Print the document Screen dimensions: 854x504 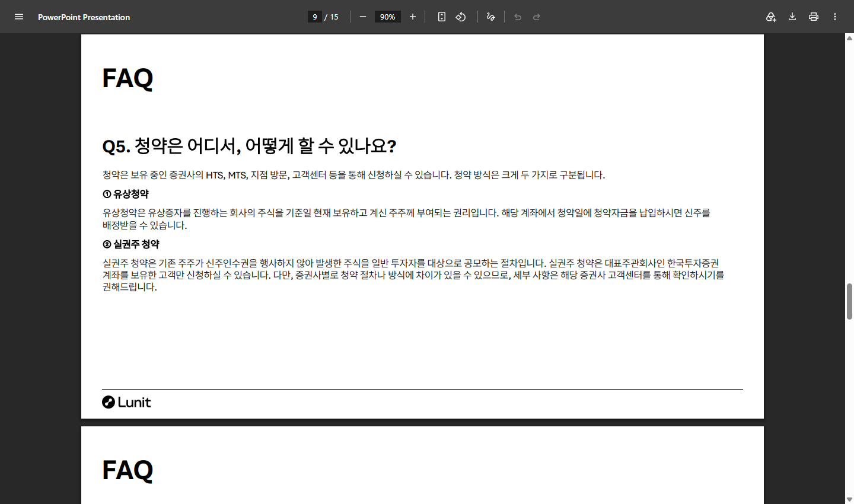tap(814, 17)
